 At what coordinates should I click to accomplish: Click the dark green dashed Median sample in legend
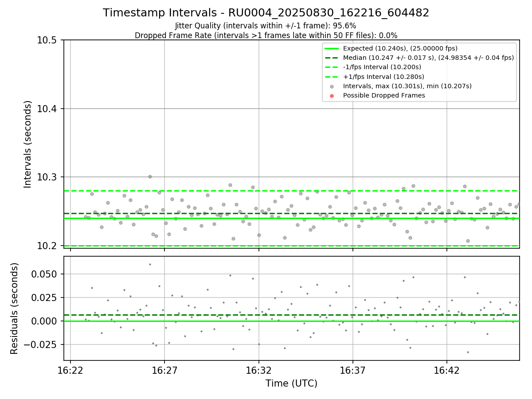click(x=332, y=58)
